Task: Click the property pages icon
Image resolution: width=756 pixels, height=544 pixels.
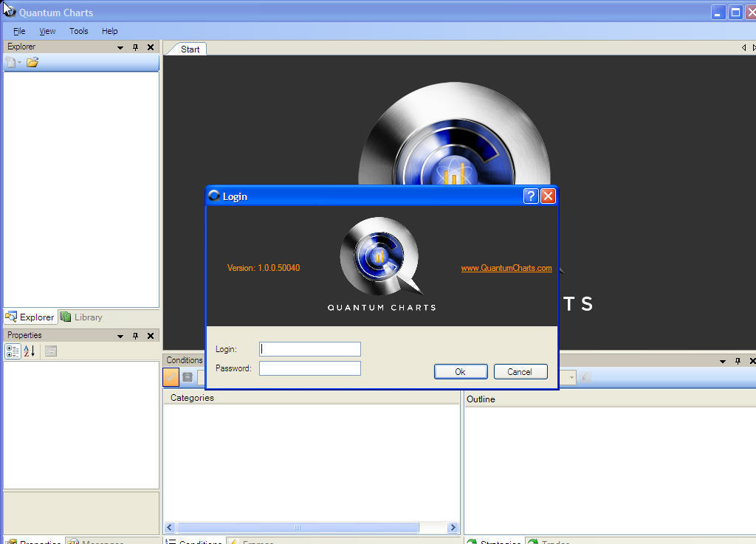Action: tap(51, 351)
